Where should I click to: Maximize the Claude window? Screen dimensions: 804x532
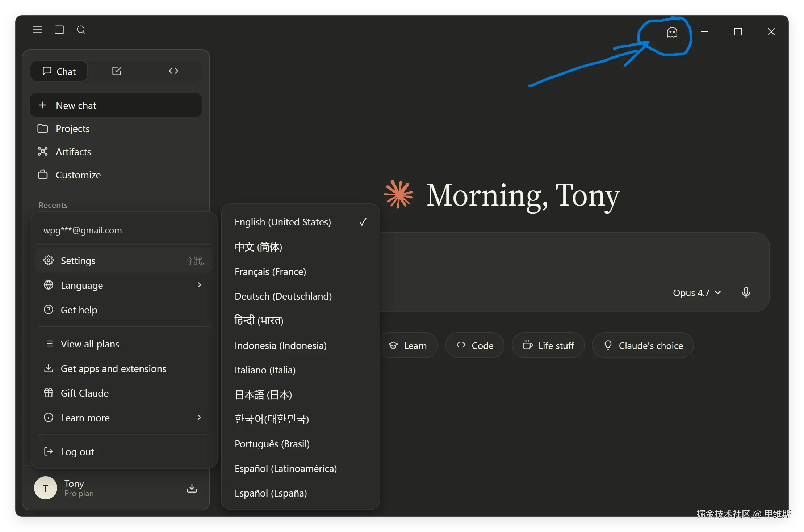point(738,32)
